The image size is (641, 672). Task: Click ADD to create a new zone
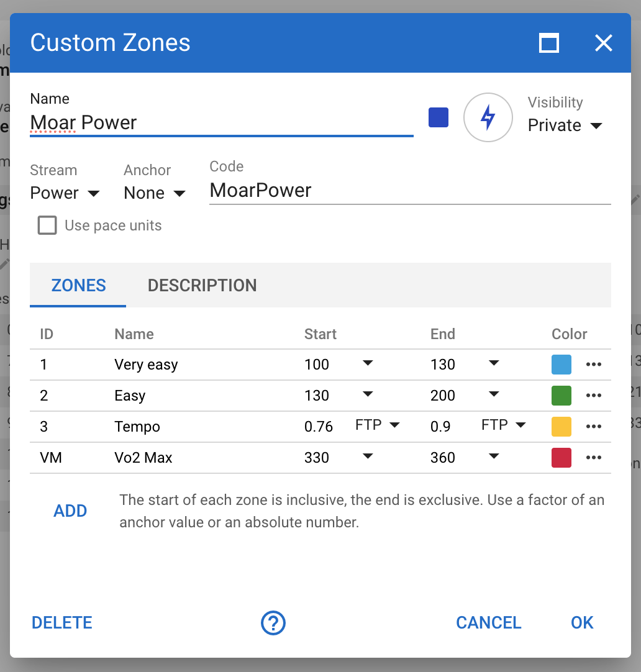coord(70,511)
